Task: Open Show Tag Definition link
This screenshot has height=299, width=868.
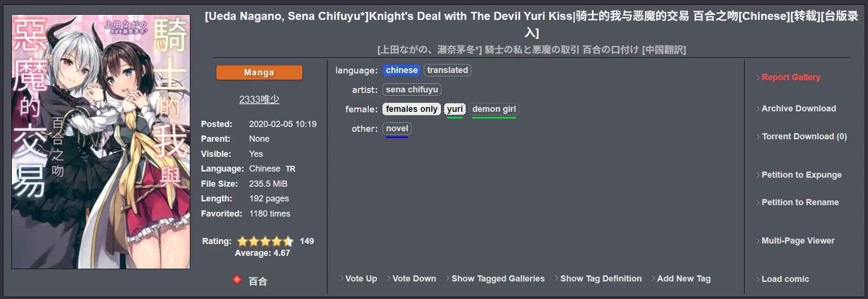Action: click(600, 279)
